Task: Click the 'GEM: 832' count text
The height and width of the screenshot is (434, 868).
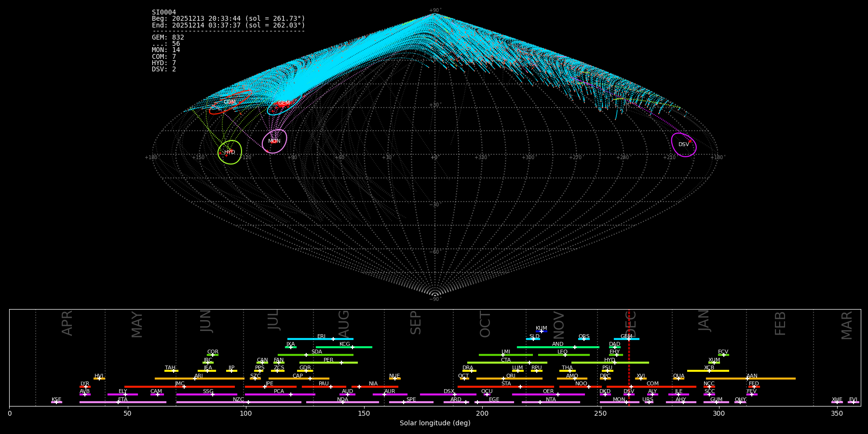Action: click(x=168, y=38)
